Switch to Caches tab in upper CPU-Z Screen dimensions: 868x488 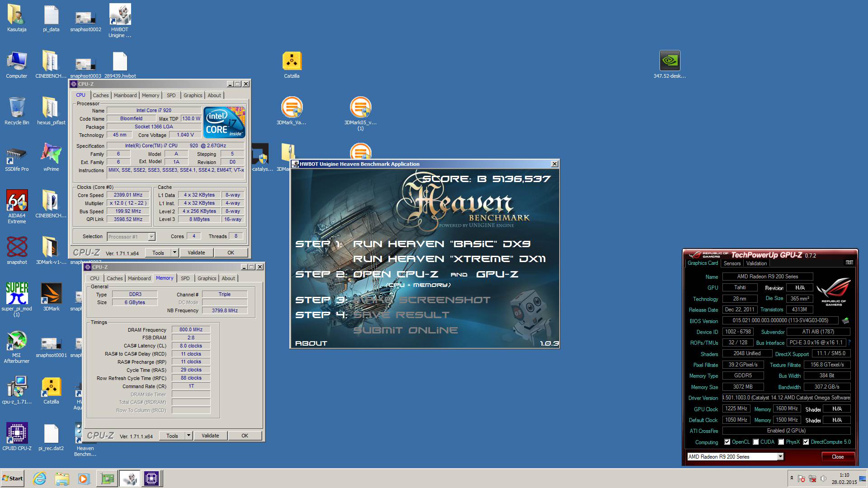point(101,95)
